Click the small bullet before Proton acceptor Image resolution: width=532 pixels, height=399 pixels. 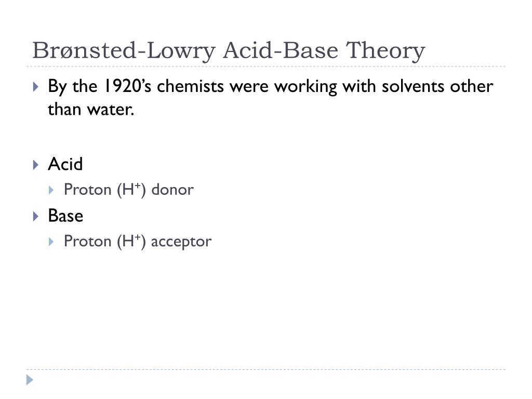tap(51, 242)
